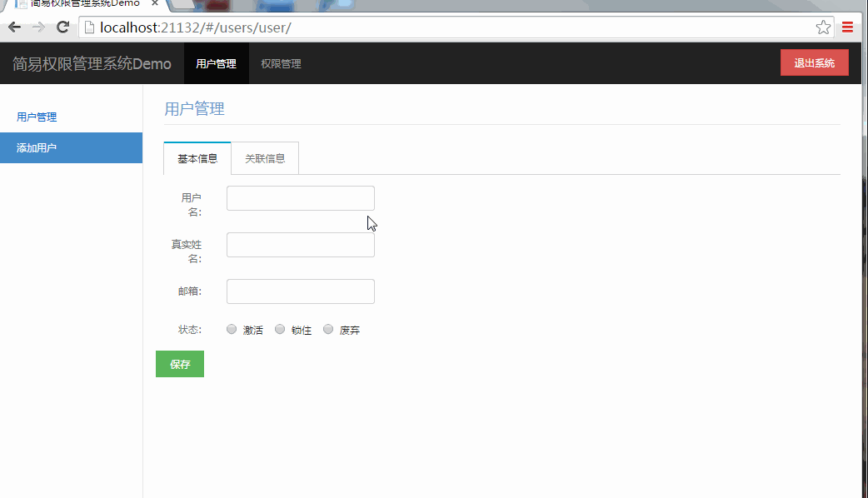Viewport: 868px width, 498px height.
Task: Select the 废弃 status radio button
Action: [x=328, y=330]
